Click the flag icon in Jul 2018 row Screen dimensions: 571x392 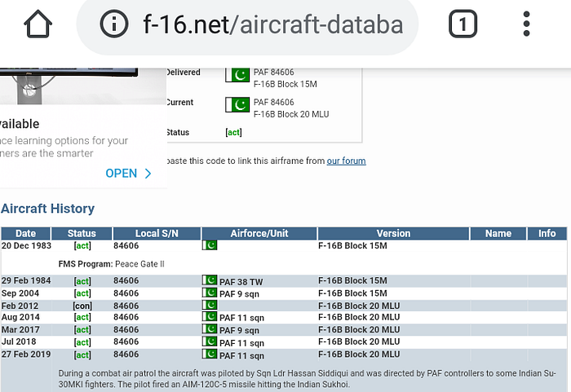(x=210, y=341)
